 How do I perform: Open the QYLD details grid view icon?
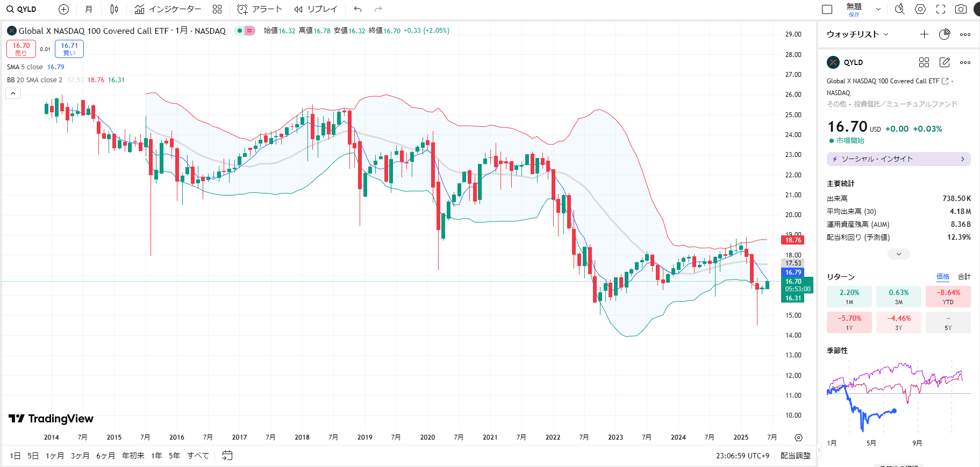point(924,62)
